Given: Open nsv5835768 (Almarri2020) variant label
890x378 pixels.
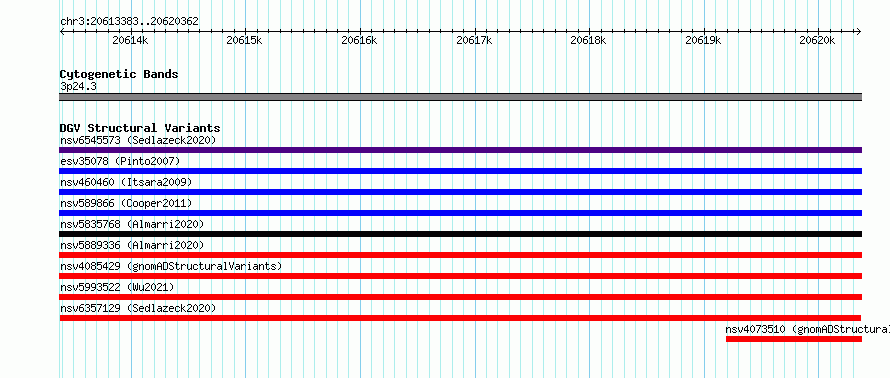Looking at the screenshot, I should coord(132,224).
